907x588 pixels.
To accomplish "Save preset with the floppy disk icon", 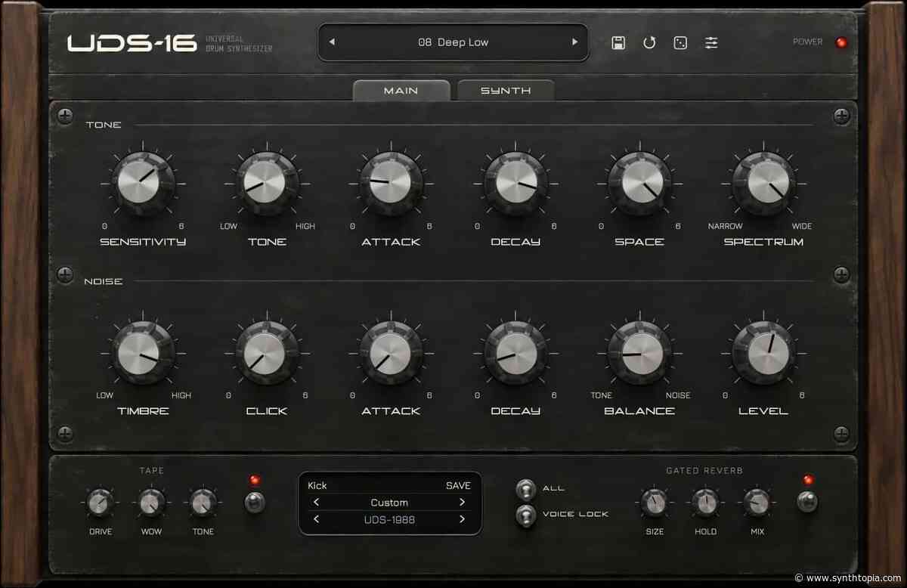I will pos(618,42).
